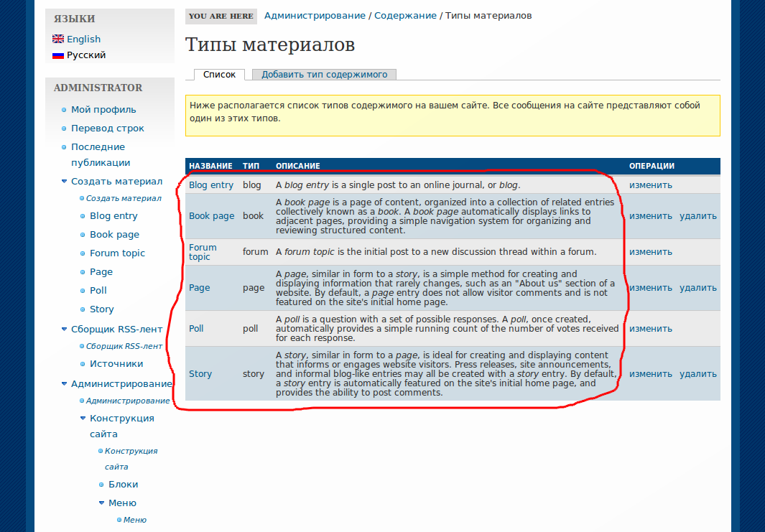The image size is (765, 532).
Task: Click the Russian flag beside Русский
Action: [58, 55]
